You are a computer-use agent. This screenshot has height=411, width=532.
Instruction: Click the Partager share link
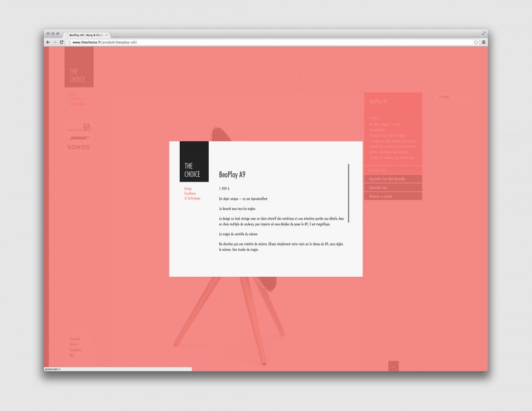444,97
